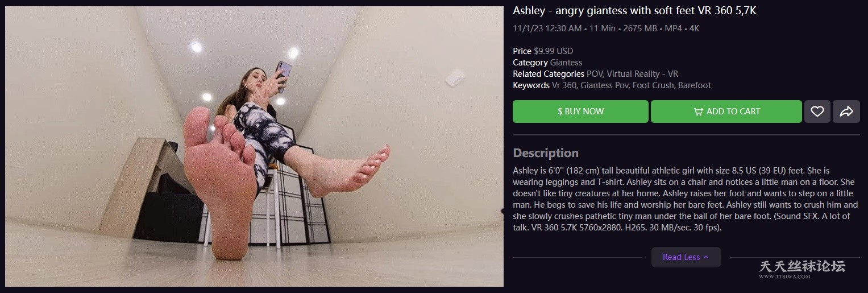The width and height of the screenshot is (868, 293).
Task: Click the Vr 360 keyword
Action: (x=564, y=85)
